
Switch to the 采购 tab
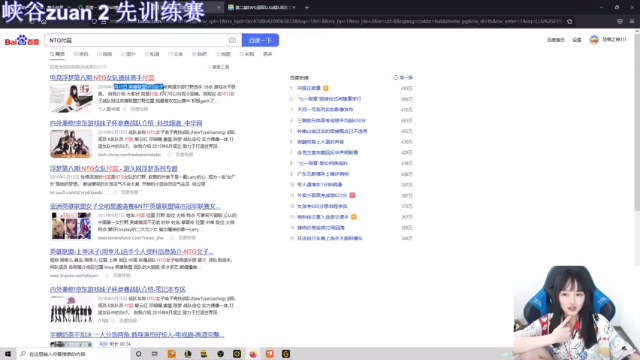coord(247,54)
